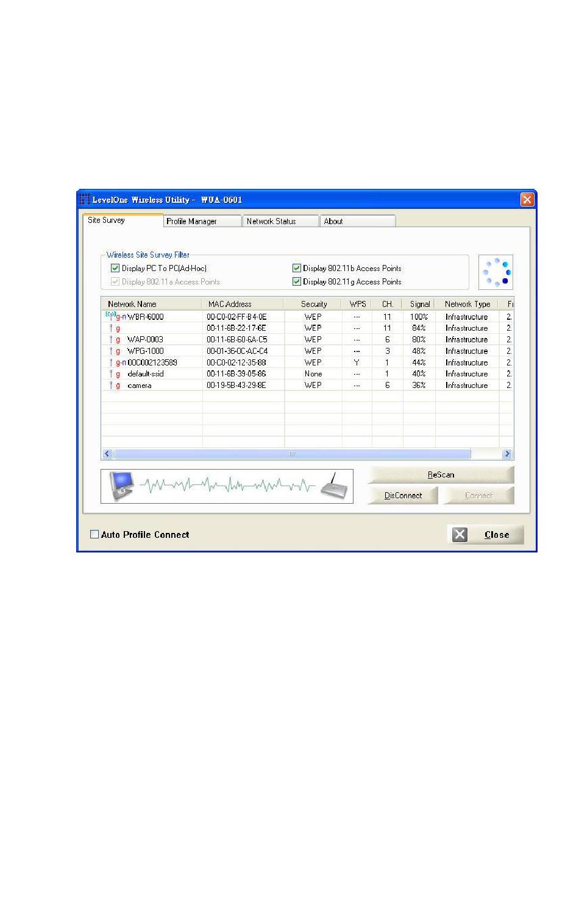Select the WAP-0003 network name
579x924 pixels.
tap(145, 339)
